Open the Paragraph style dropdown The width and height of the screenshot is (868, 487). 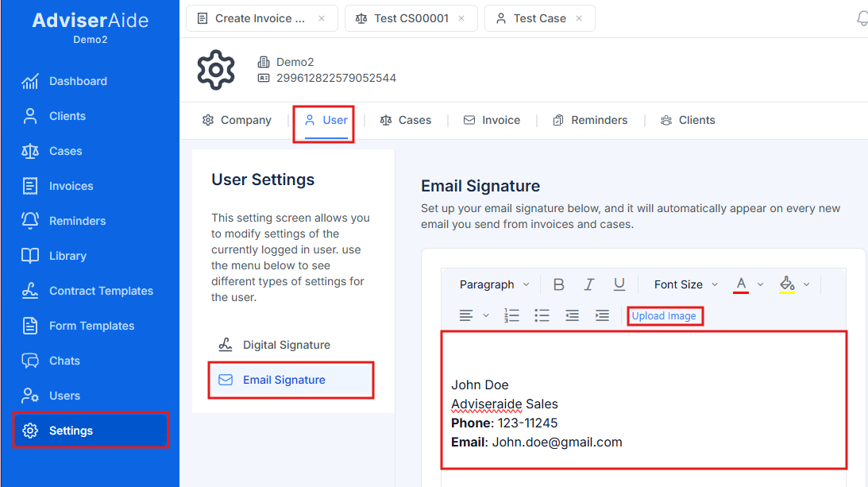click(x=493, y=284)
